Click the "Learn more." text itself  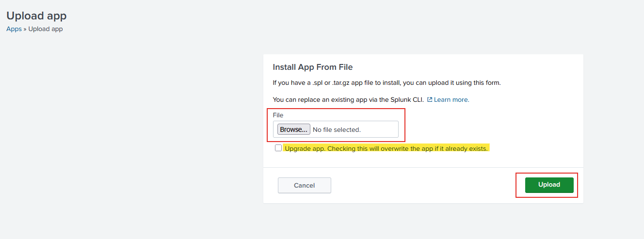click(x=451, y=99)
